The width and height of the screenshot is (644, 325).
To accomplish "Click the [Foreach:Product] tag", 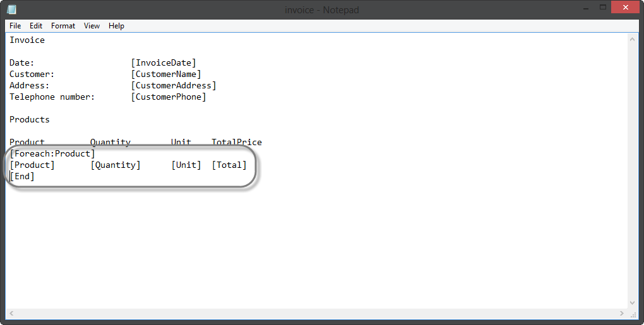I will (x=52, y=153).
